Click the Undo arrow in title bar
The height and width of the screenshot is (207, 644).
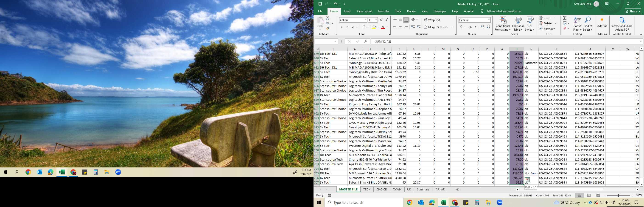(336, 4)
